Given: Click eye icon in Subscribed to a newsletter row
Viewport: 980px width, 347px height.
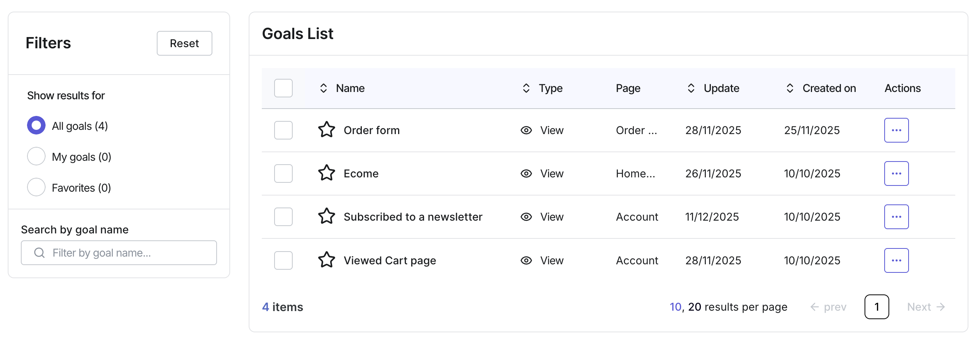Looking at the screenshot, I should point(526,217).
